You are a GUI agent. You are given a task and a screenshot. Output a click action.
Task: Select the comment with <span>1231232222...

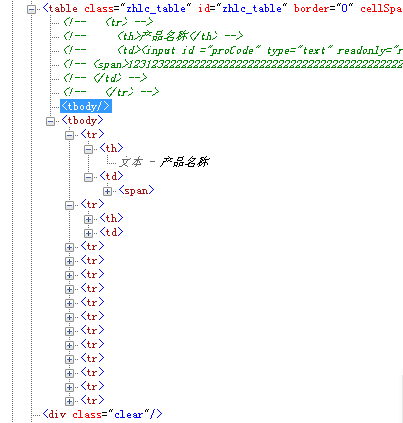point(233,64)
